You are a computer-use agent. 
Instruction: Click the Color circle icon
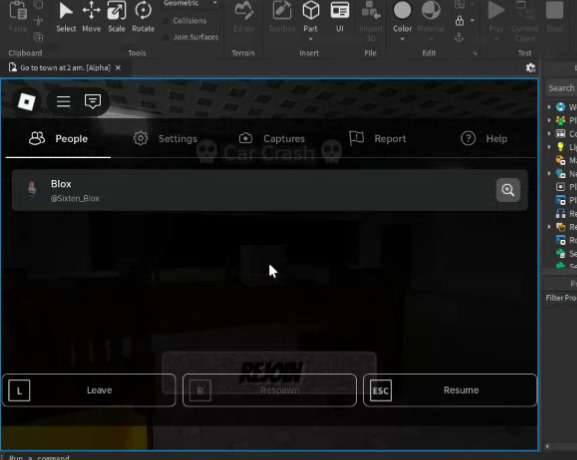tap(402, 10)
